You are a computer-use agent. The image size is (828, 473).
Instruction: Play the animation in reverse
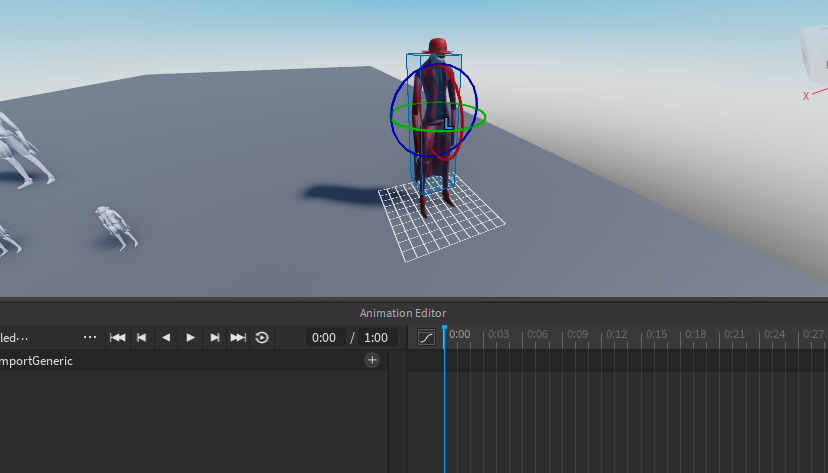pos(166,337)
